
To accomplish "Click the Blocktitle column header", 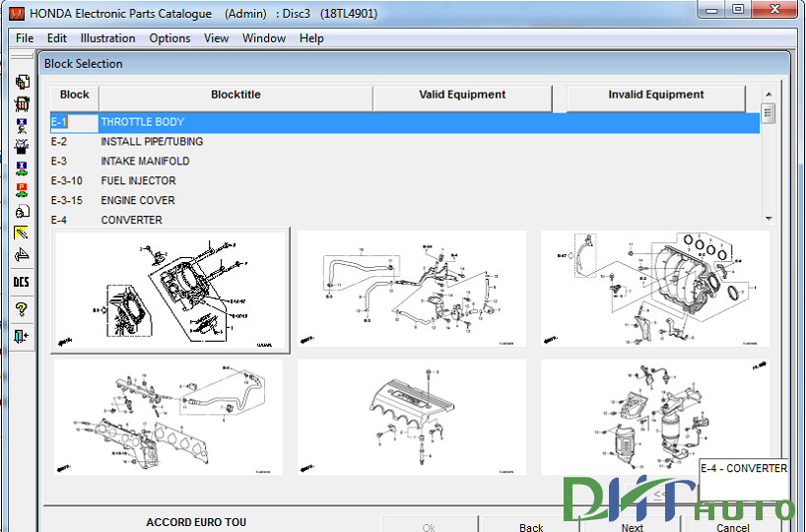I will [x=235, y=99].
